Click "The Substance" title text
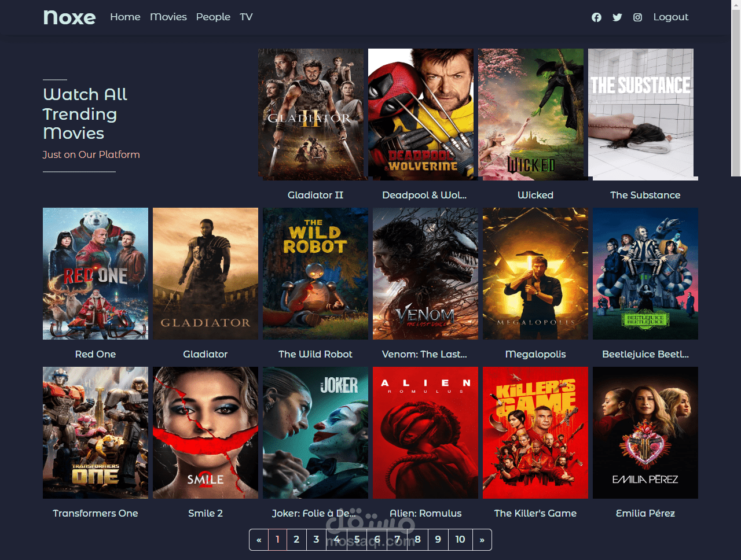Image resolution: width=741 pixels, height=560 pixels. tap(645, 195)
